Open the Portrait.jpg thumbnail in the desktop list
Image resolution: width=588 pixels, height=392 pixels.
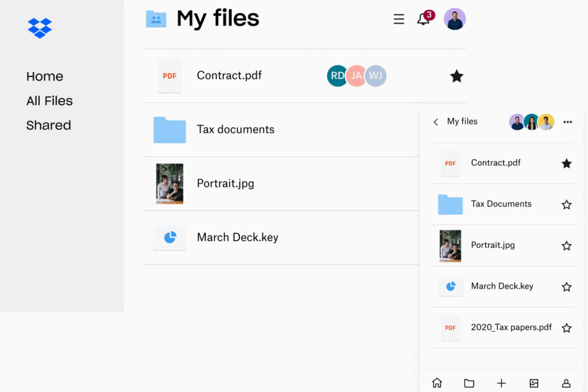coord(170,183)
